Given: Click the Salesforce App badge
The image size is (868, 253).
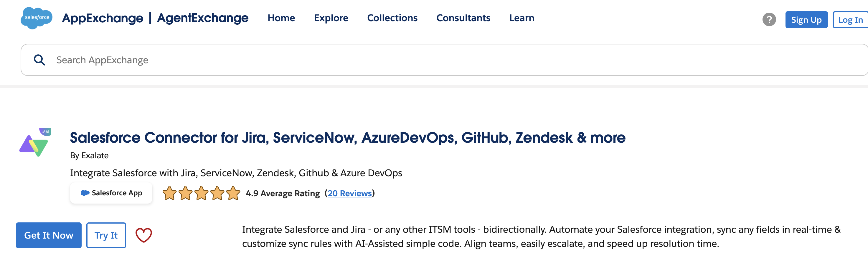Looking at the screenshot, I should (111, 193).
